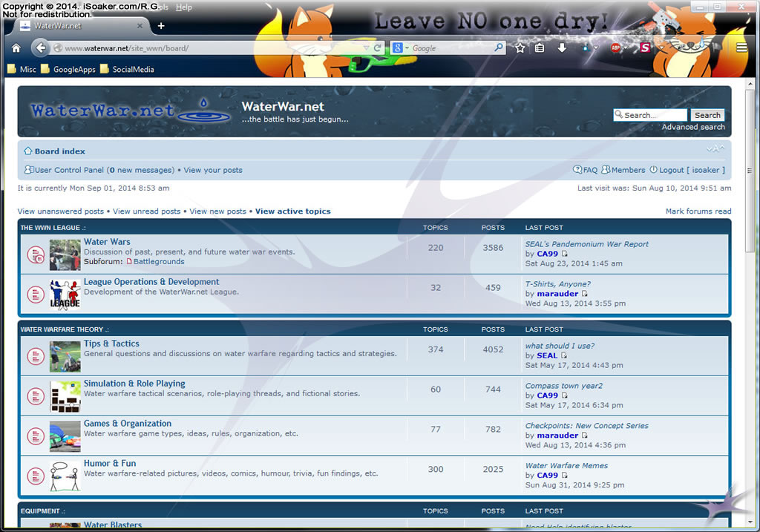Reload the page with refresh icon
Image resolution: width=760 pixels, height=532 pixels.
[376, 48]
